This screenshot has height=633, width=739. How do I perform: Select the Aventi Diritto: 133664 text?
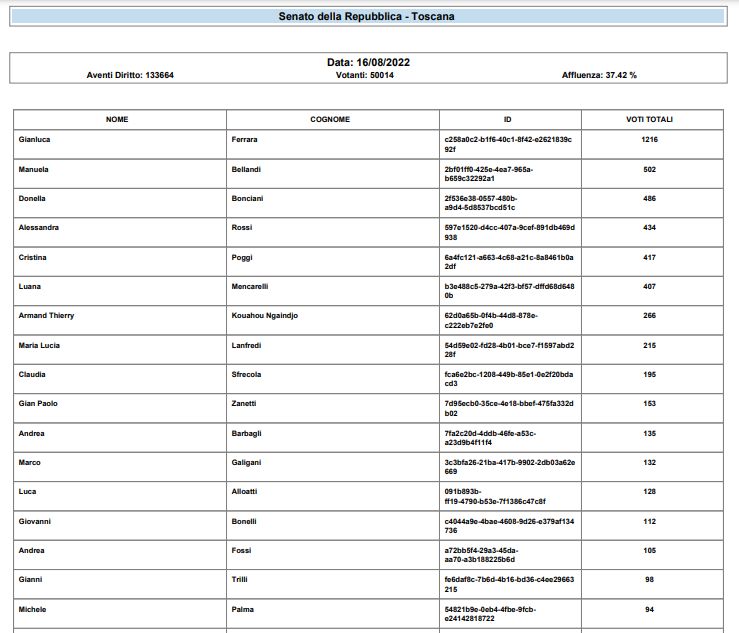click(130, 75)
